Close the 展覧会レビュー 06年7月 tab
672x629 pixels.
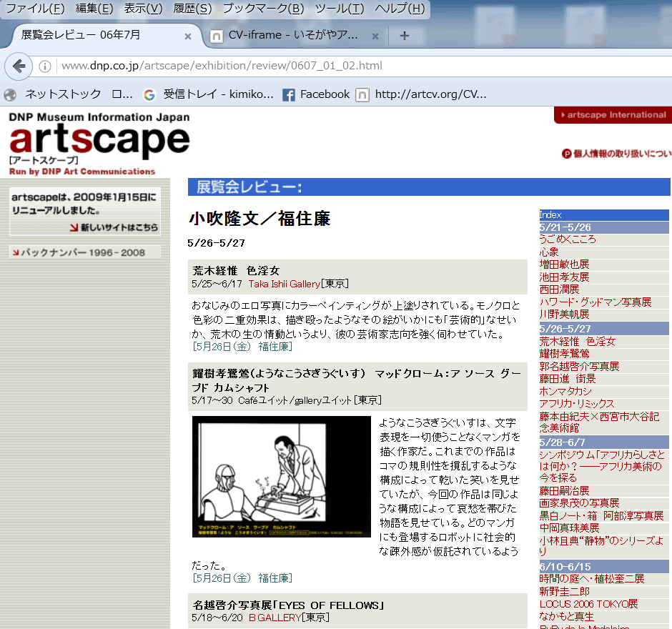(x=188, y=36)
